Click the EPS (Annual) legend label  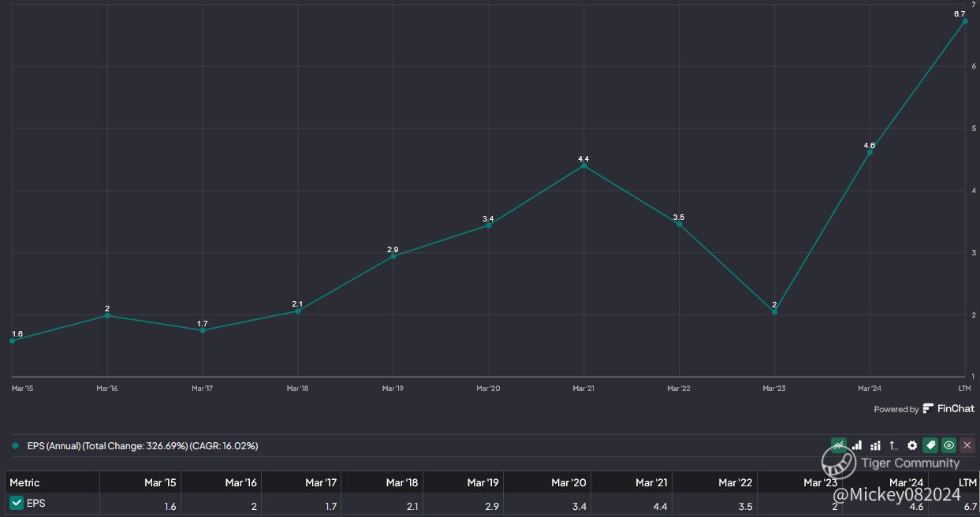[143, 445]
